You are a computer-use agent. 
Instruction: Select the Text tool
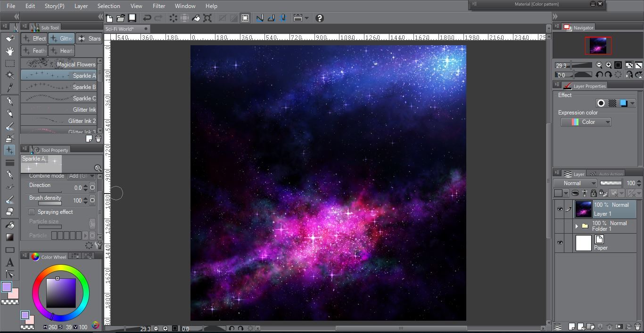point(9,263)
